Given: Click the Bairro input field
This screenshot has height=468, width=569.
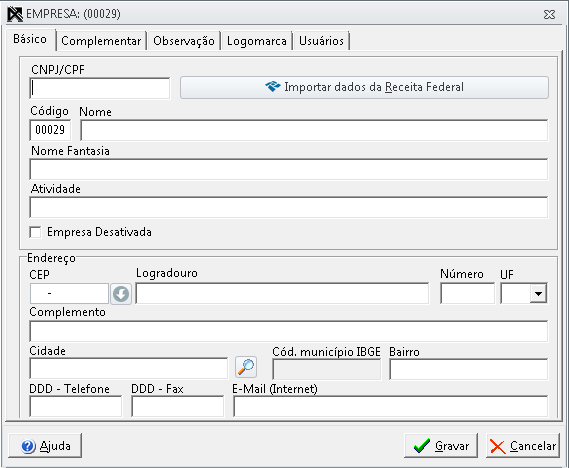Looking at the screenshot, I should [468, 369].
